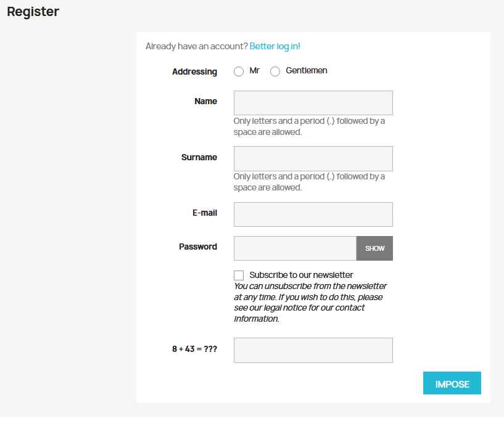This screenshot has width=504, height=424.
Task: Click the Register page heading
Action: [x=33, y=12]
